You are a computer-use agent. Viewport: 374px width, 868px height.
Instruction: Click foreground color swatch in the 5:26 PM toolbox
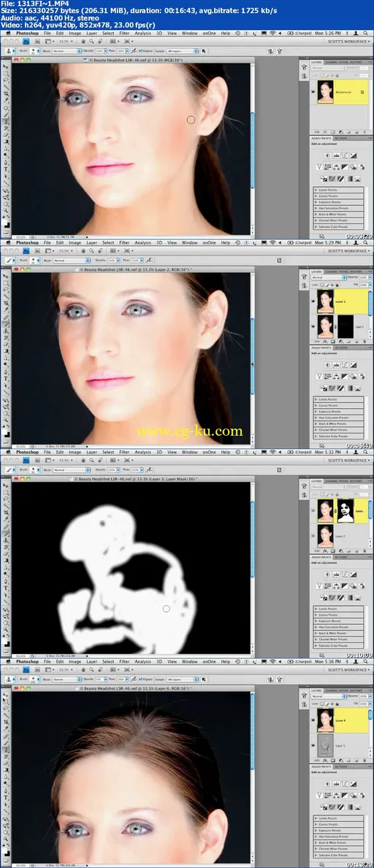pyautogui.click(x=4, y=222)
